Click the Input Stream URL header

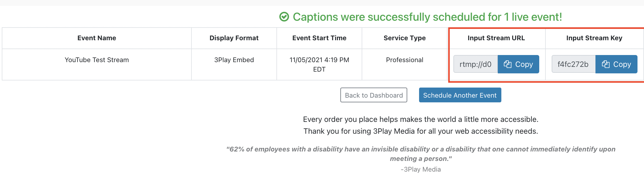coord(496,38)
